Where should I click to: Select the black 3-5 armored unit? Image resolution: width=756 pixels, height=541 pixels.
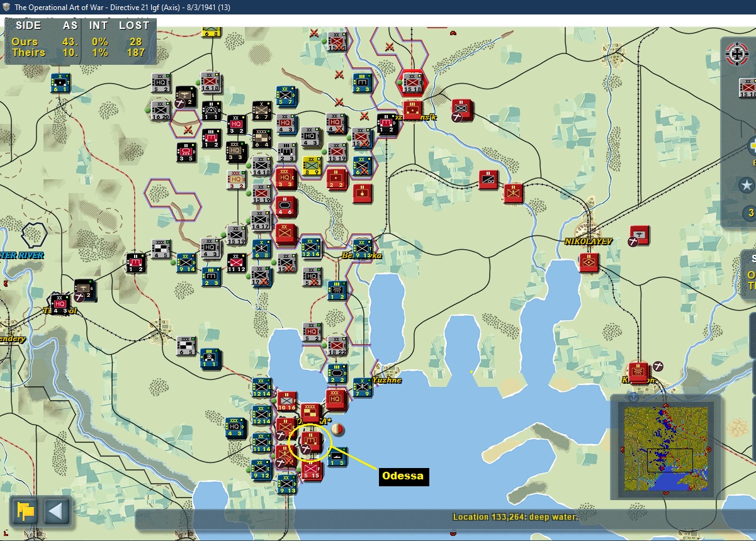(186, 152)
